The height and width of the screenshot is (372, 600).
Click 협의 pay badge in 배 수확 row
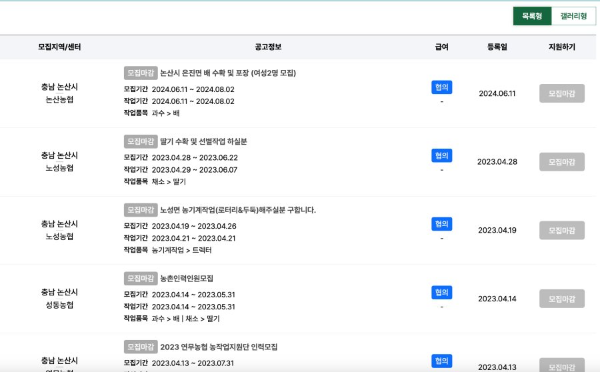442,87
